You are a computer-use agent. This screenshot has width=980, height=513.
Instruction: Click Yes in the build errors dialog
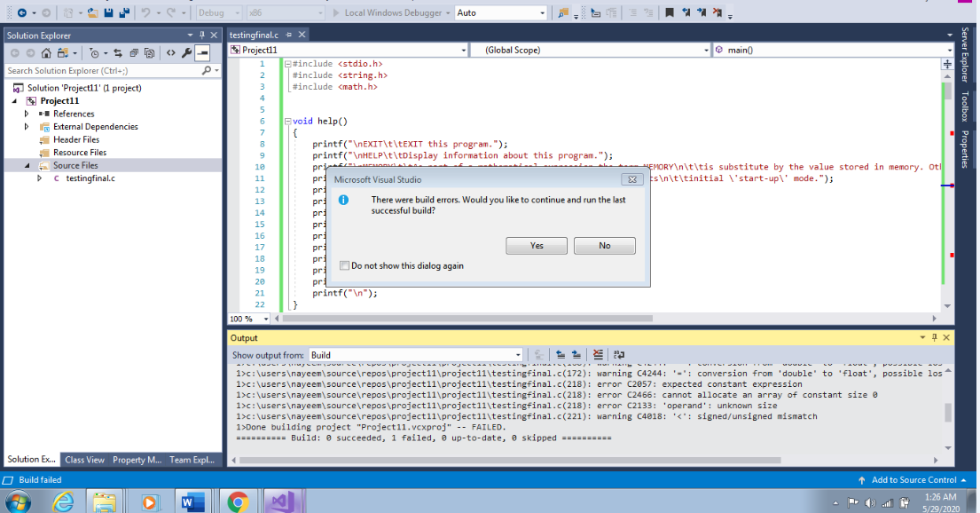537,246
